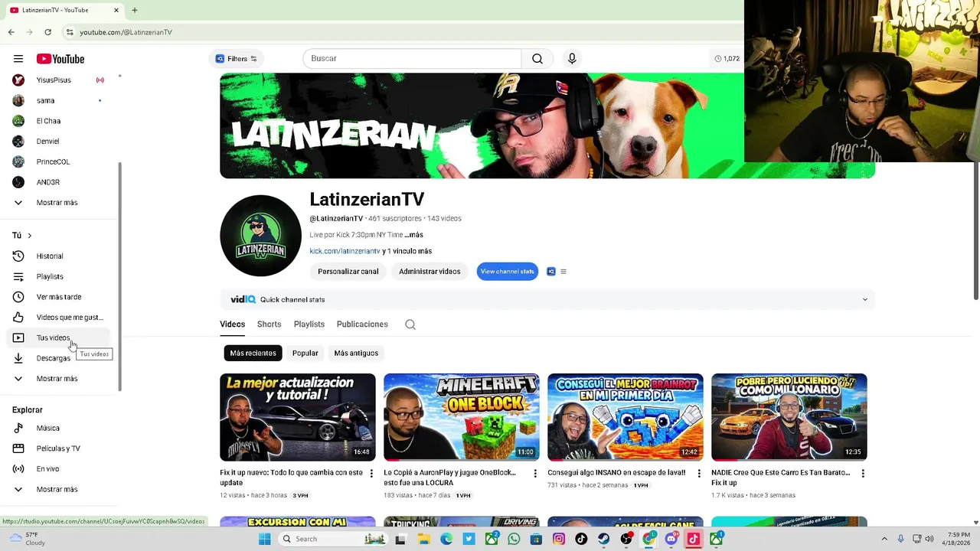Image resolution: width=980 pixels, height=551 pixels.
Task: Show hidden system tray icons chevron
Action: tap(884, 539)
